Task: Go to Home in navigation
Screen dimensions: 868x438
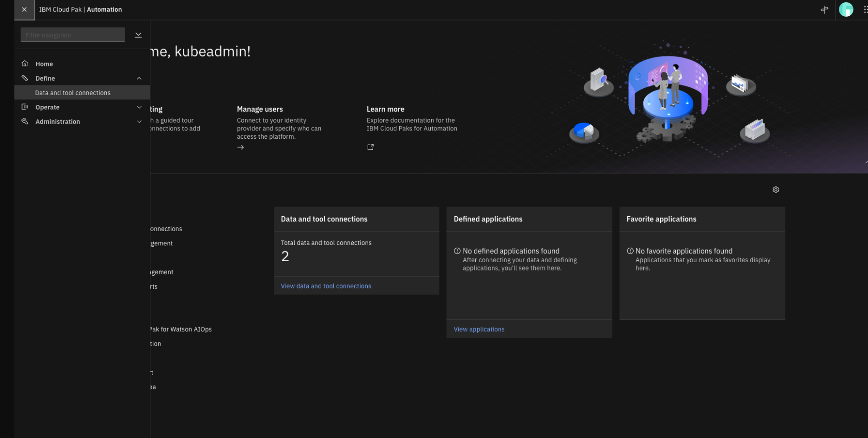Action: 82,64
